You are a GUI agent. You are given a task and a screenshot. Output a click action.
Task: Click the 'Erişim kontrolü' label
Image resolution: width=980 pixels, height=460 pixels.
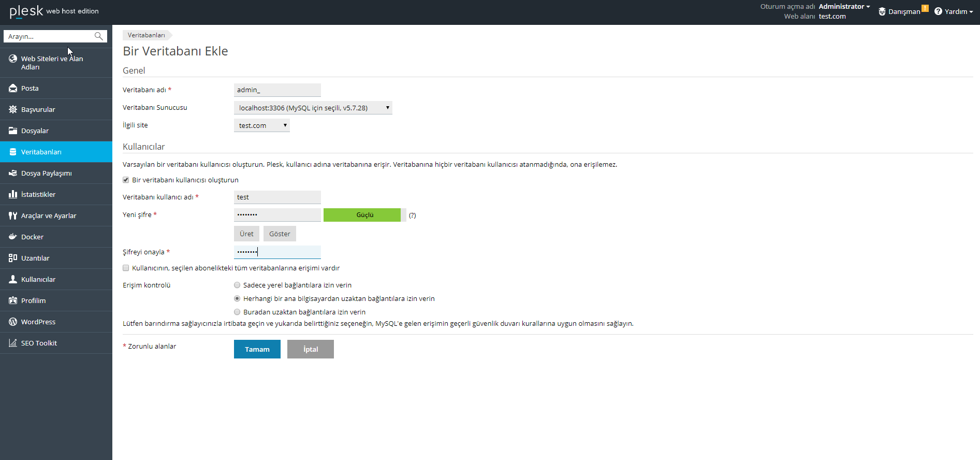[x=147, y=285]
